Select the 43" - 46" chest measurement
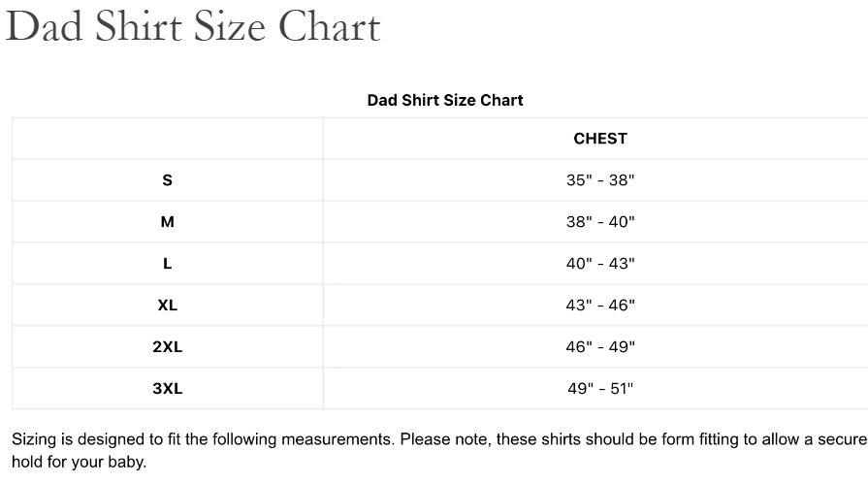This screenshot has width=868, height=483. 600,306
